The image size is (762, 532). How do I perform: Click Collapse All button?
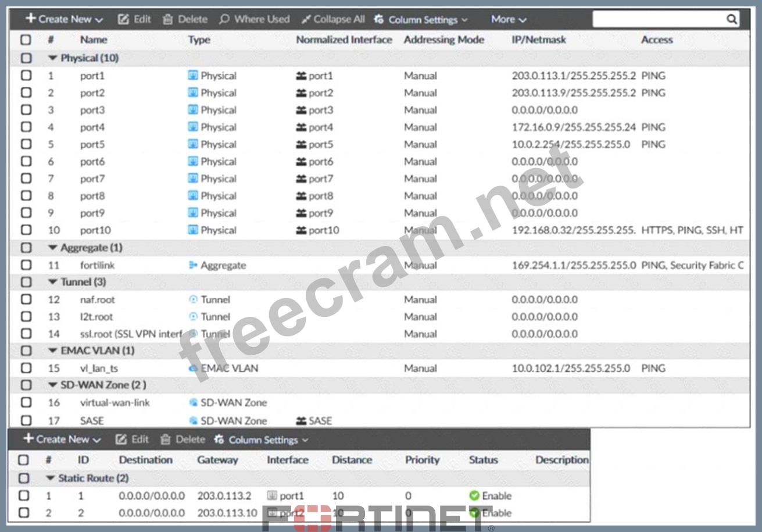tap(333, 19)
